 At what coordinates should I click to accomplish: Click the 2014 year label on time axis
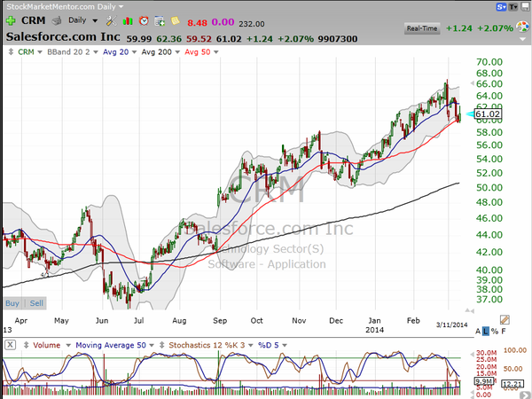point(374,330)
